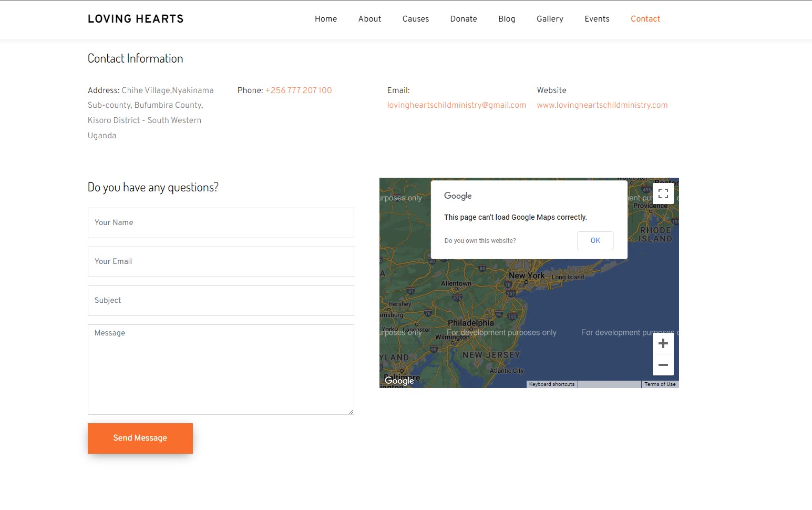The height and width of the screenshot is (510, 812).
Task: Click the Chihe Village address text
Action: pos(151,113)
